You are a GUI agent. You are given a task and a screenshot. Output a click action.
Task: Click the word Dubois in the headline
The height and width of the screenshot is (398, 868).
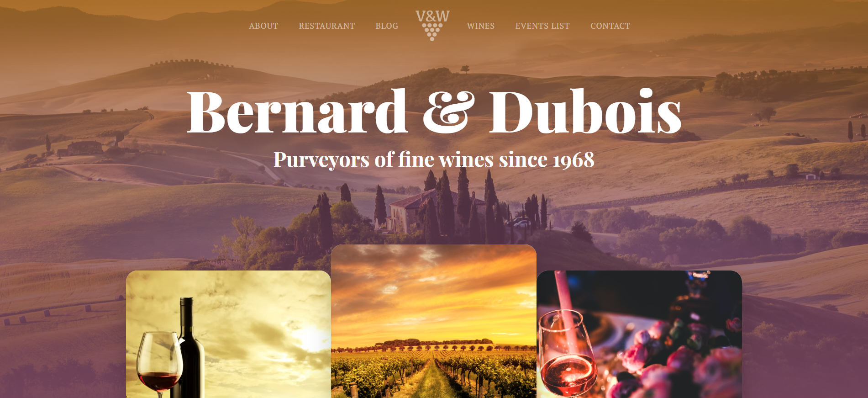(x=585, y=111)
